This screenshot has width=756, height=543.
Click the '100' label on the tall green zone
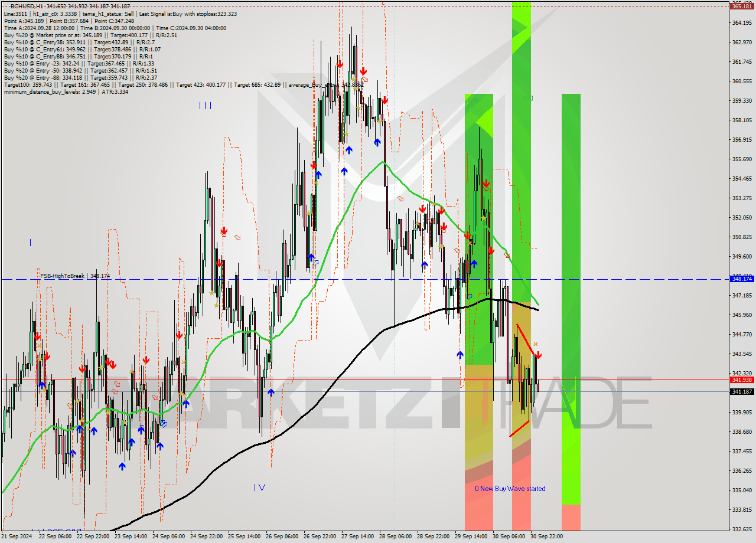528,99
